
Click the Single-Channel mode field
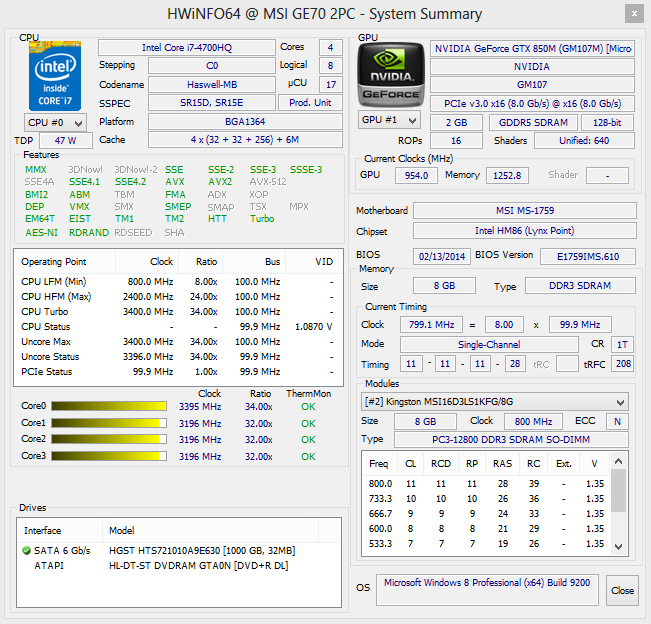pyautogui.click(x=489, y=344)
